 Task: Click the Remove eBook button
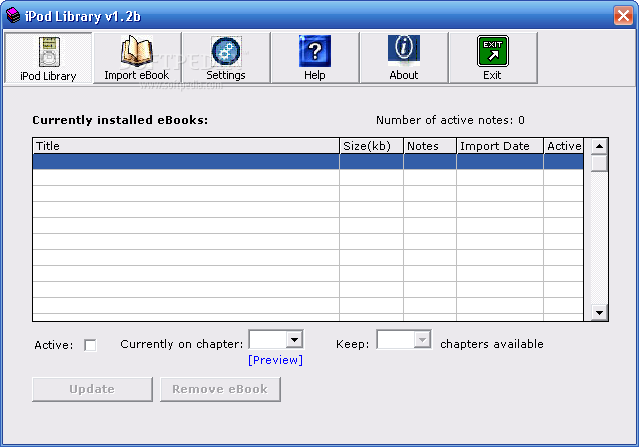click(x=220, y=389)
